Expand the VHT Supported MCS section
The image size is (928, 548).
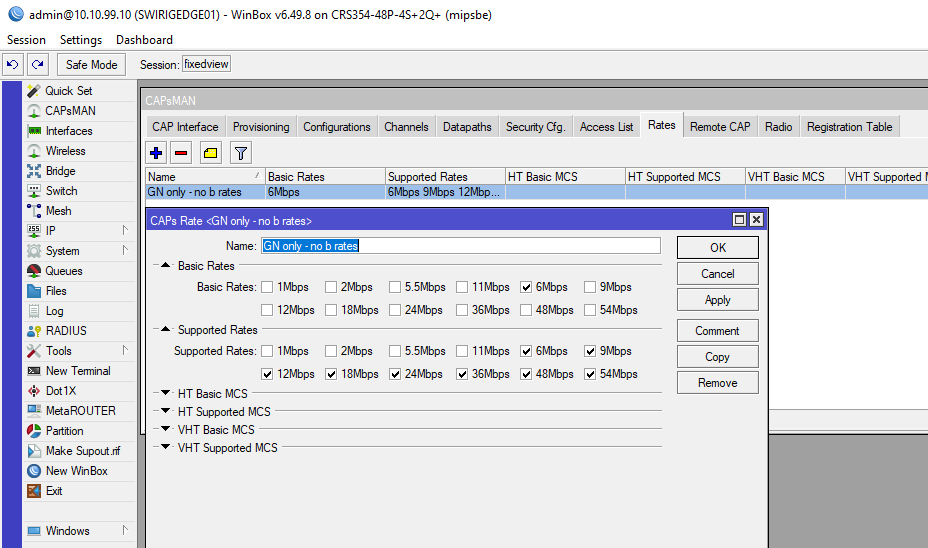coord(165,448)
